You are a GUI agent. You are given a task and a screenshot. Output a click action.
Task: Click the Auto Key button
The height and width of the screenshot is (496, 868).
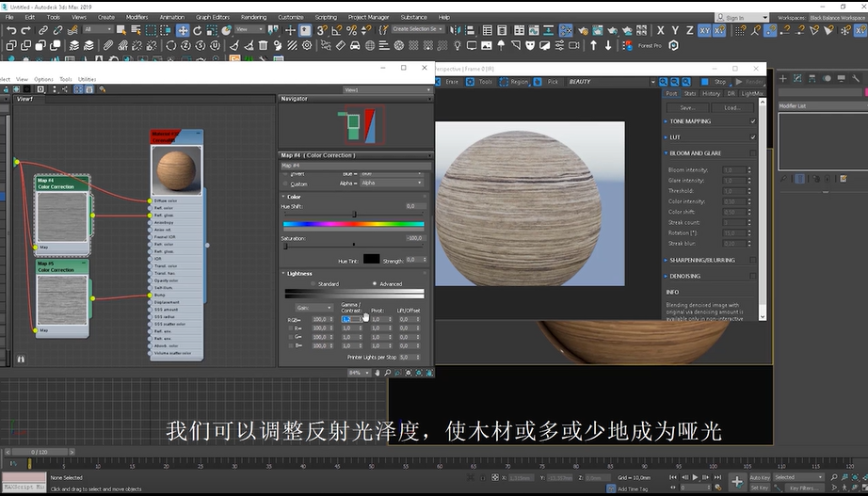[760, 477]
